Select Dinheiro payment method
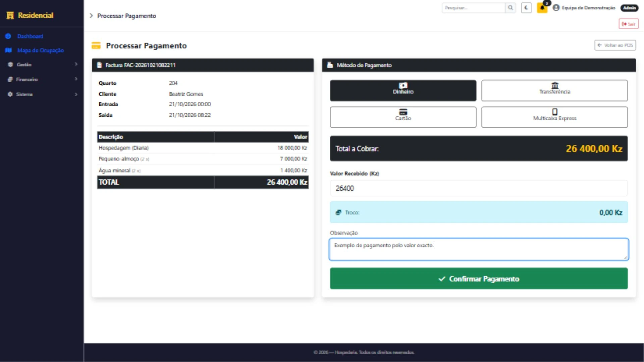 coord(403,90)
